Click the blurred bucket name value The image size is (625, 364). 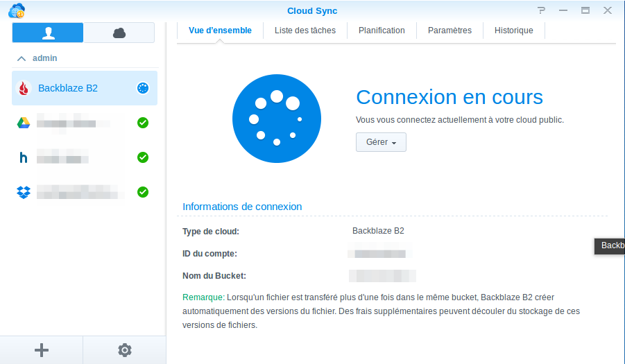click(382, 276)
